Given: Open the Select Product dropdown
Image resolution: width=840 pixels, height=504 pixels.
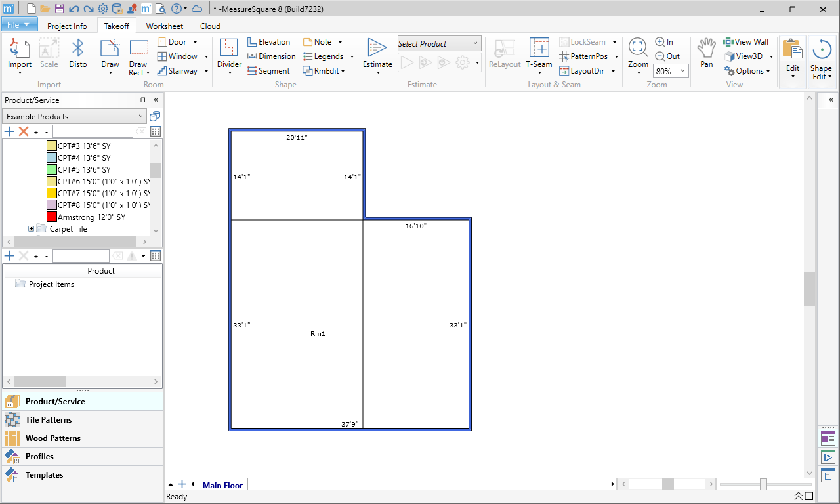Looking at the screenshot, I should pyautogui.click(x=439, y=44).
